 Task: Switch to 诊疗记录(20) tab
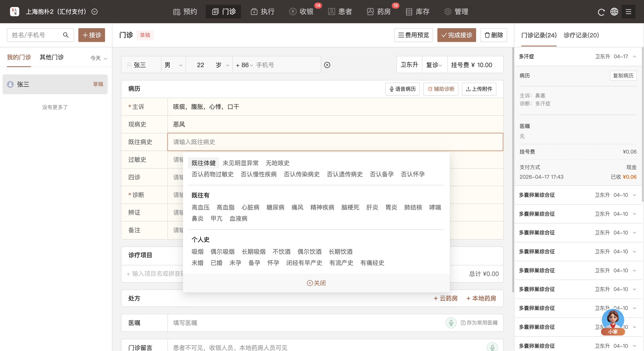pyautogui.click(x=581, y=35)
